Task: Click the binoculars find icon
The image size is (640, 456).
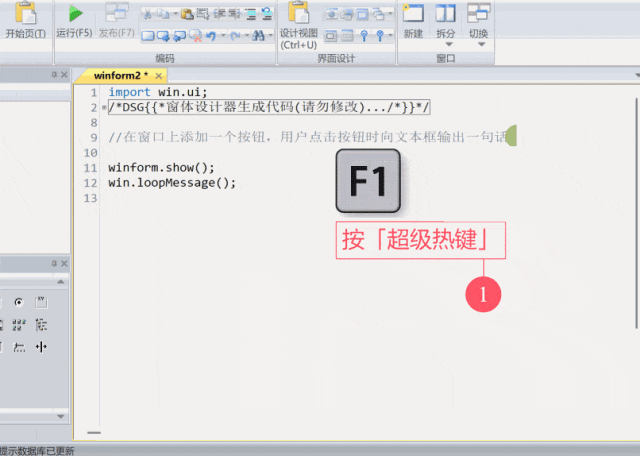Action: [258, 36]
